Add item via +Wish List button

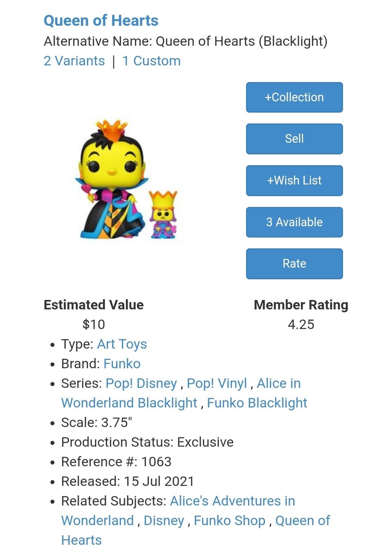pos(294,180)
